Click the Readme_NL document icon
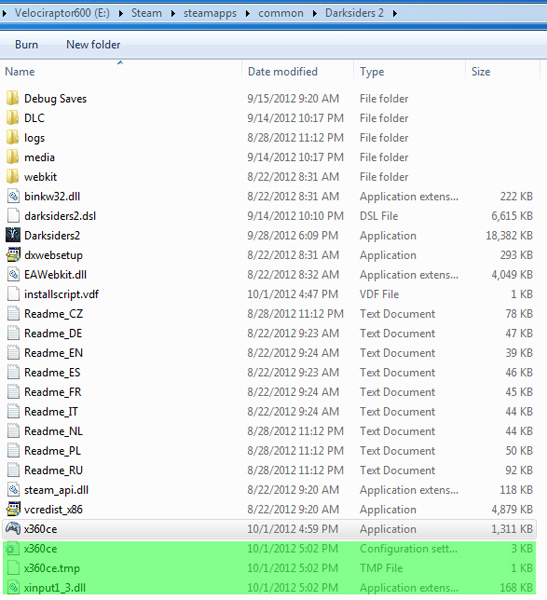This screenshot has height=600, width=547. click(13, 431)
